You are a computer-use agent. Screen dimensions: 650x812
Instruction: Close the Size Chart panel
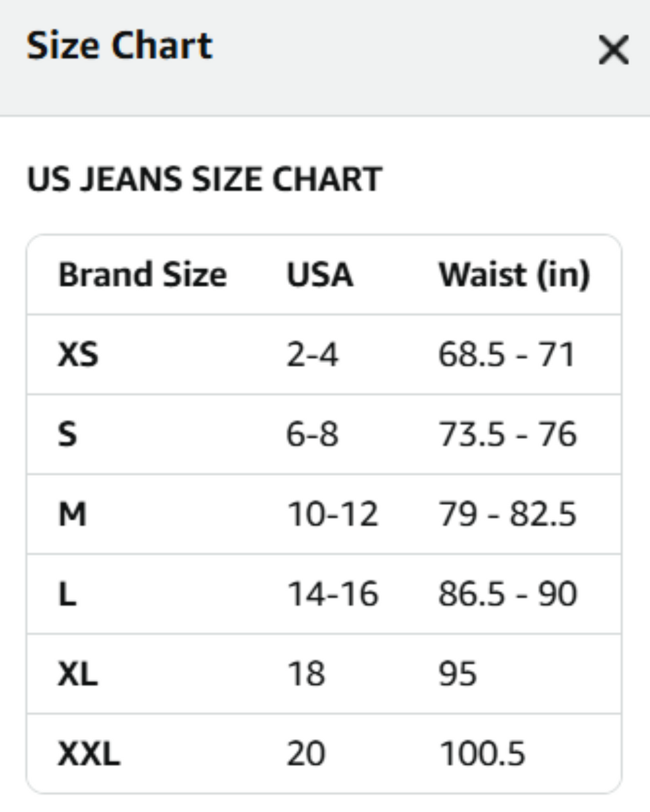pyautogui.click(x=613, y=49)
